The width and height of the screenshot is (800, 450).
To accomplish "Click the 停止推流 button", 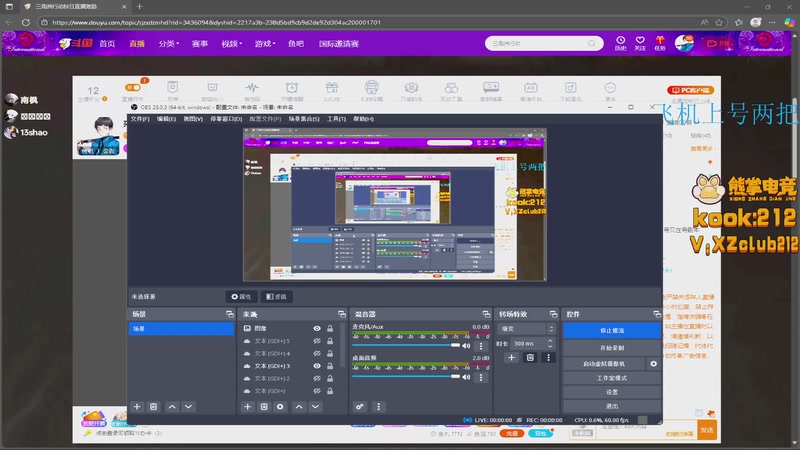I will 612,331.
